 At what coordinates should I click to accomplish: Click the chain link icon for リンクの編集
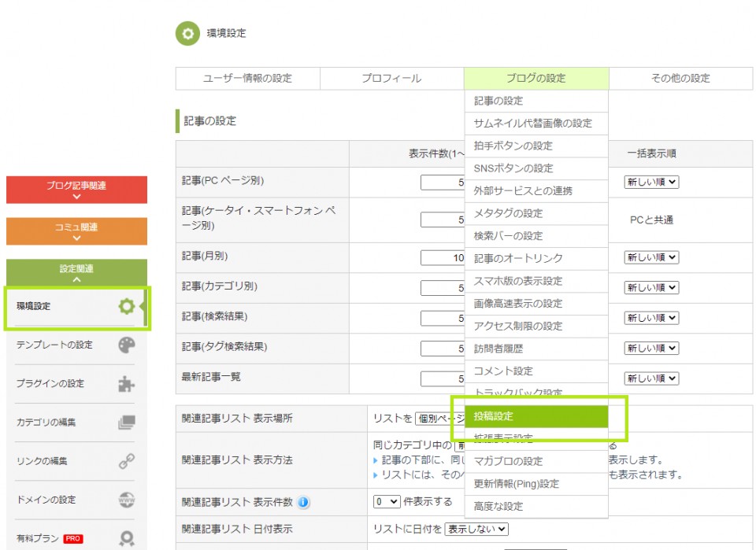point(127,461)
